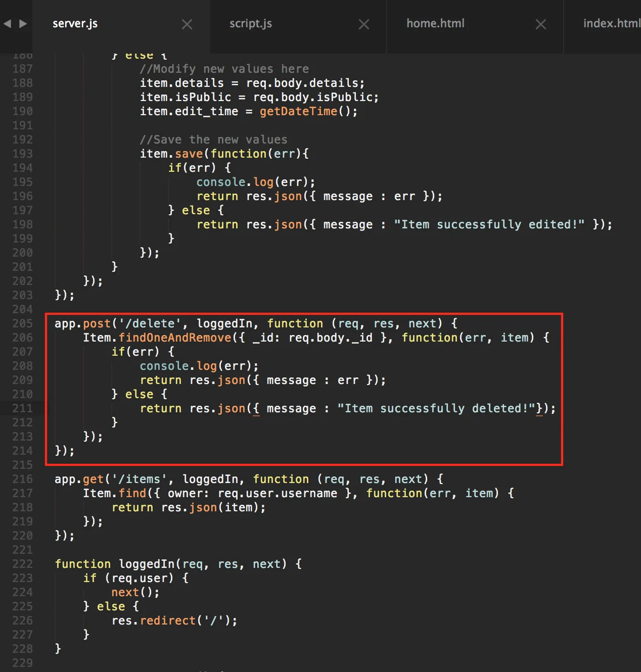Click line number 193 in the gutter
Screen dimensions: 641x672
point(22,154)
